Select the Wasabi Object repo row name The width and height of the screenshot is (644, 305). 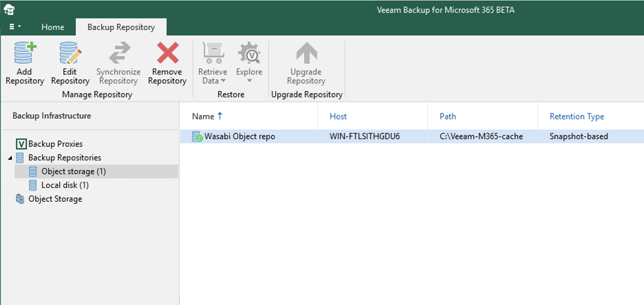pyautogui.click(x=240, y=136)
